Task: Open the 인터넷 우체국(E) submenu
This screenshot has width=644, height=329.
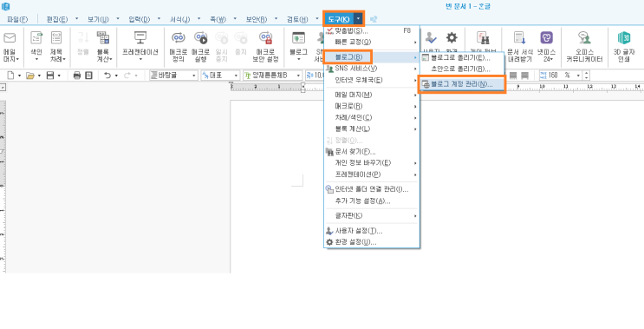Action: (x=371, y=80)
